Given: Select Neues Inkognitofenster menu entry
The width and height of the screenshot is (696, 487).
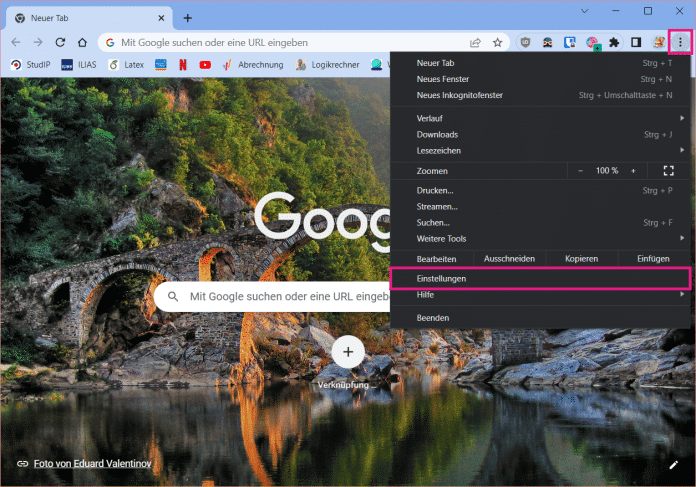Looking at the screenshot, I should coord(460,95).
